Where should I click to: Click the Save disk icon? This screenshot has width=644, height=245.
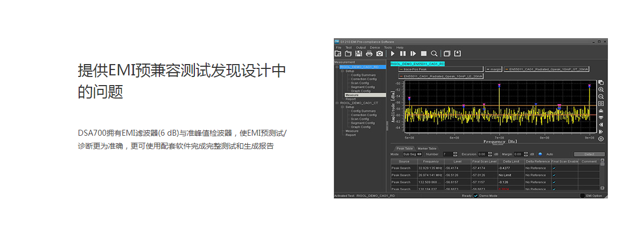[x=359, y=54]
